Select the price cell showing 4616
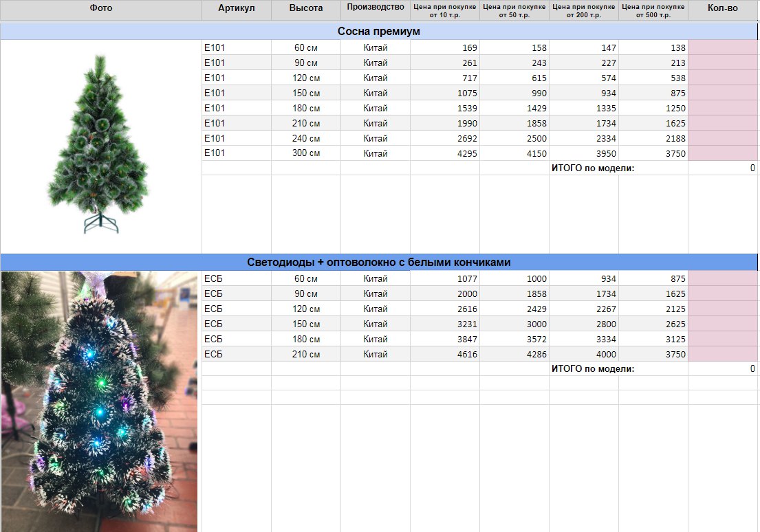Image resolution: width=760 pixels, height=532 pixels. pos(445,354)
